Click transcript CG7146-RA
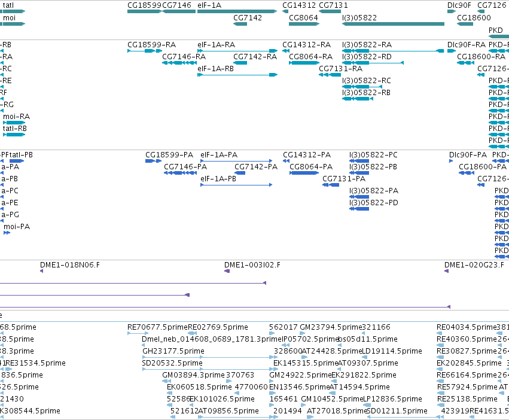Screen dimensions: 509x420 184,57
